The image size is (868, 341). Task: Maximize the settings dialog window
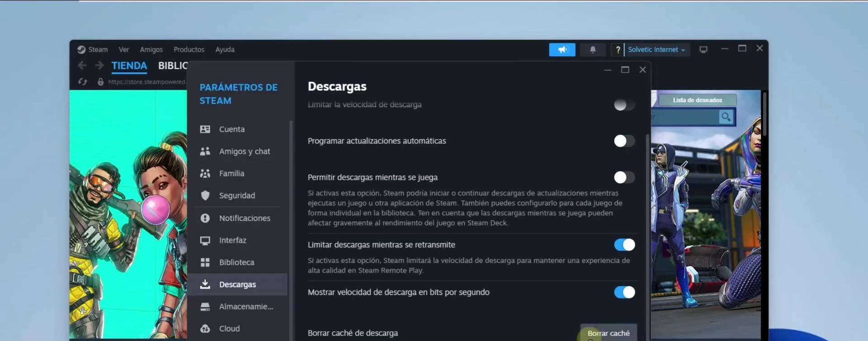pyautogui.click(x=625, y=70)
